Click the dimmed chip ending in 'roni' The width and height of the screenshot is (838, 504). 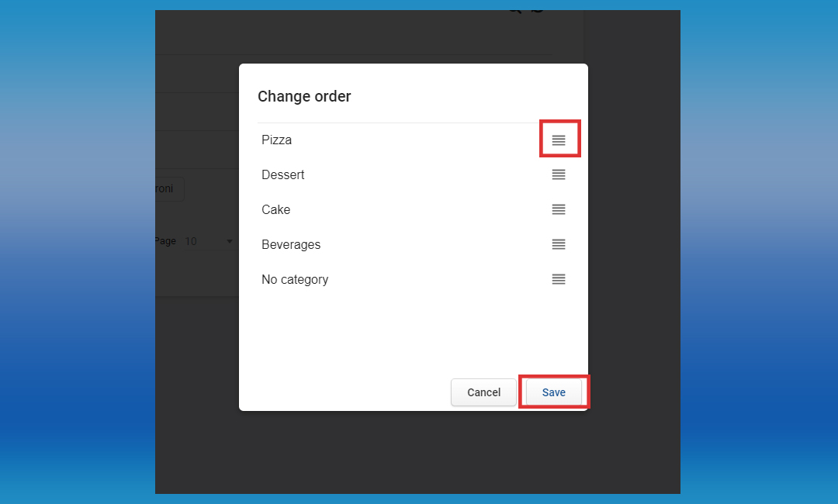click(168, 189)
